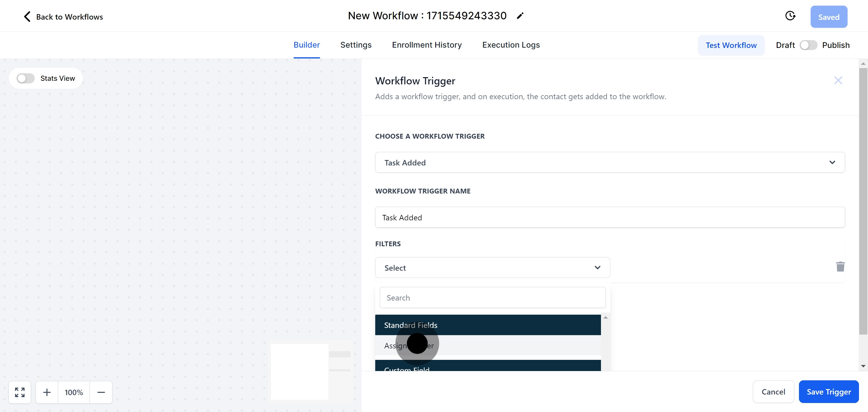Viewport: 868px width, 412px height.
Task: Enable the Stats View toggle
Action: click(26, 78)
